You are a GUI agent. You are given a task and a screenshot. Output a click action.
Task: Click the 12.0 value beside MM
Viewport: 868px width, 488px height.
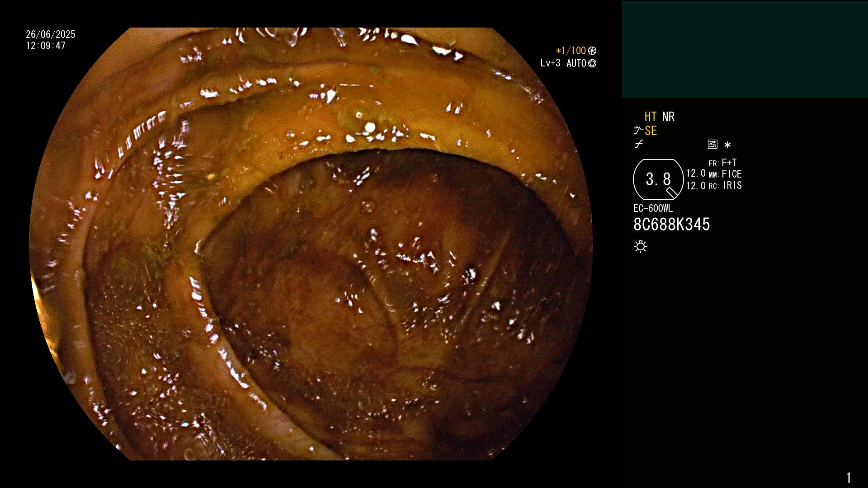coord(696,174)
